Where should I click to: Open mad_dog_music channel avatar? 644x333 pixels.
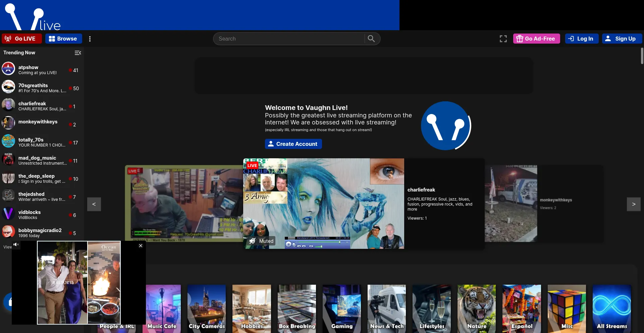(x=8, y=159)
